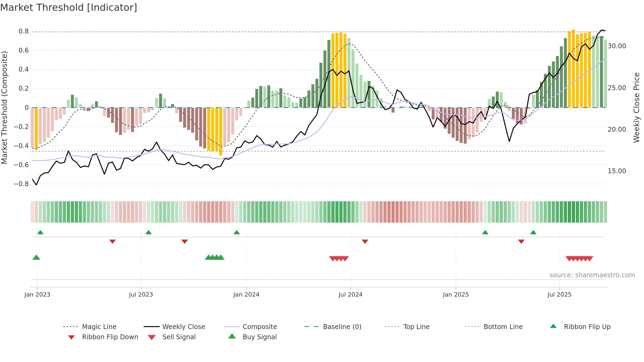Click the Jul 2023 x-axis label
Screen dimensions: 644x362
coord(141,295)
